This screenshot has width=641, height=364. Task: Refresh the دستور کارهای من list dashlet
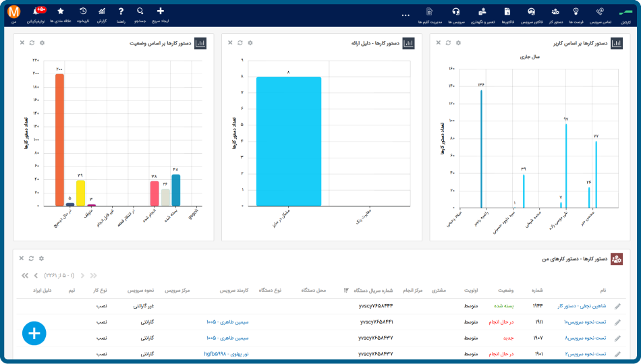(32, 259)
